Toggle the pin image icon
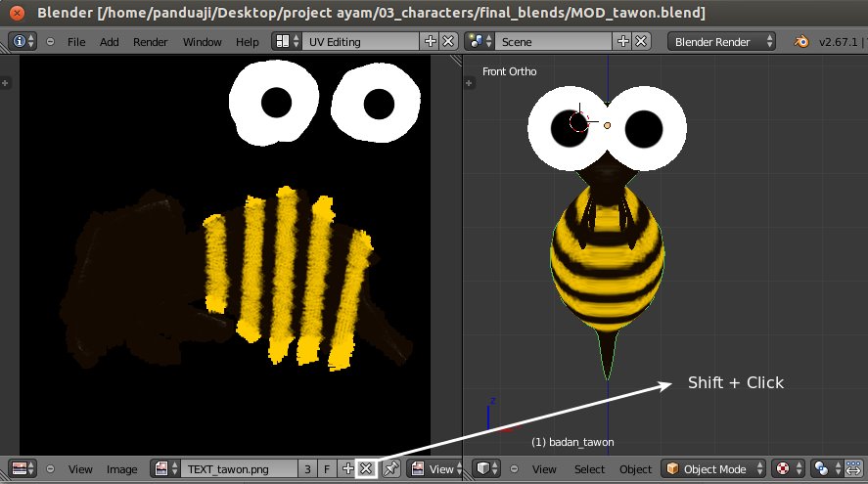868x484 pixels. 390,469
